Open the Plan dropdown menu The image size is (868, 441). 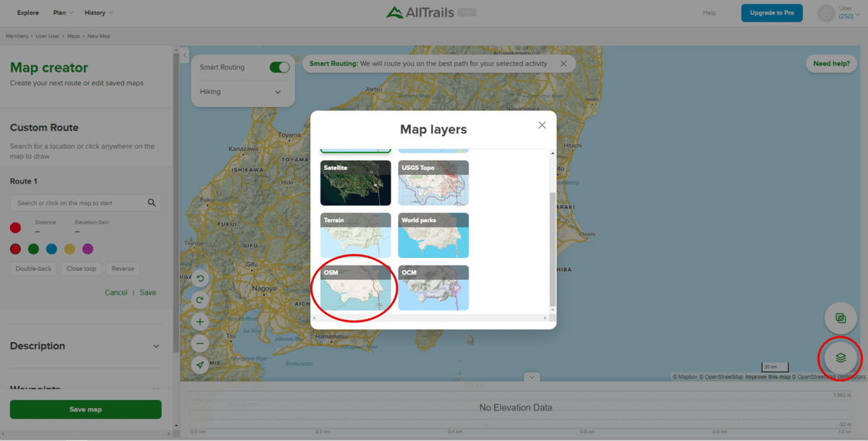(62, 13)
